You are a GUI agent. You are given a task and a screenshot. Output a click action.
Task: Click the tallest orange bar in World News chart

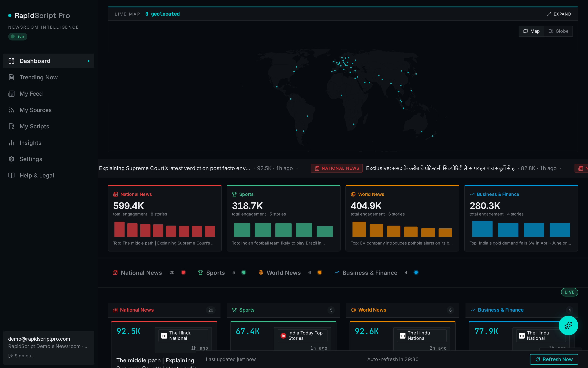359,229
